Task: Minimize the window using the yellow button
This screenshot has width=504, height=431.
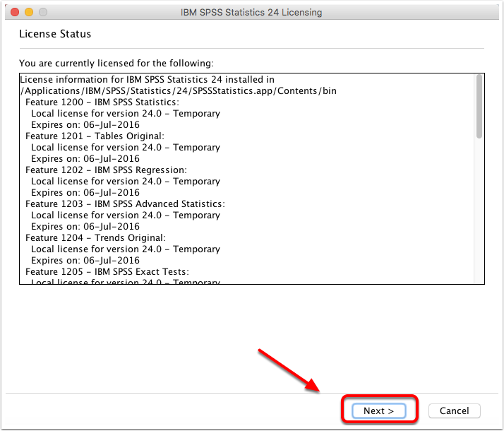Action: coord(29,12)
